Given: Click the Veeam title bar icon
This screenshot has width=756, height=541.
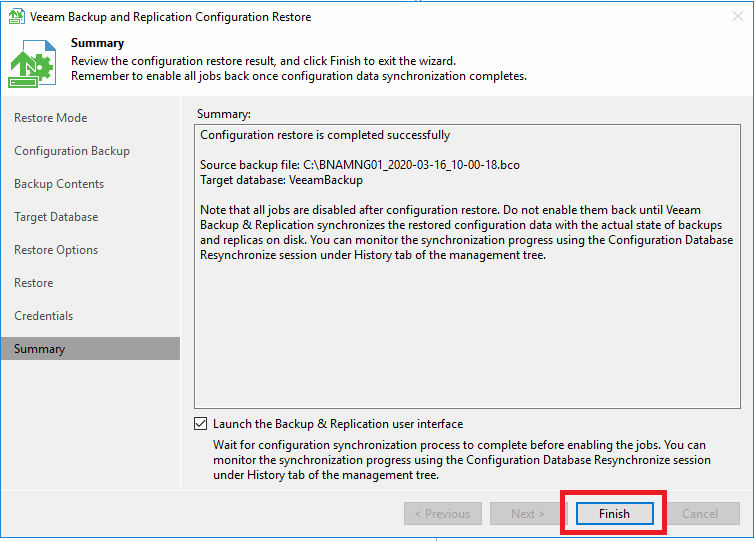Looking at the screenshot, I should [x=16, y=17].
